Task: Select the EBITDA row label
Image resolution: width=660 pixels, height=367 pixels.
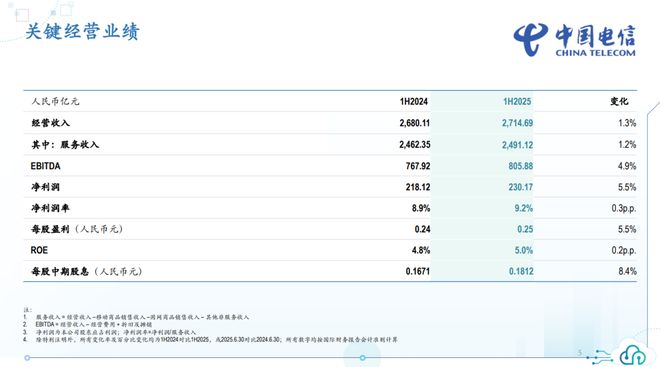Action: [x=45, y=166]
